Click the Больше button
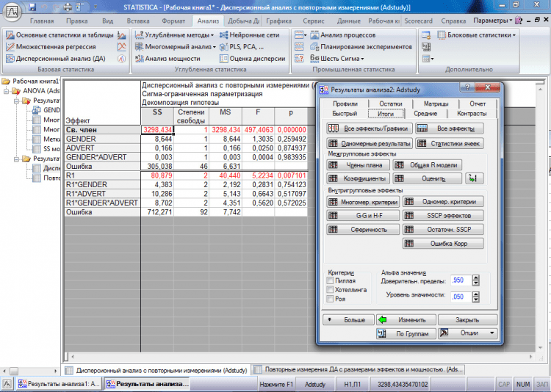The image size is (551, 392). tap(348, 319)
